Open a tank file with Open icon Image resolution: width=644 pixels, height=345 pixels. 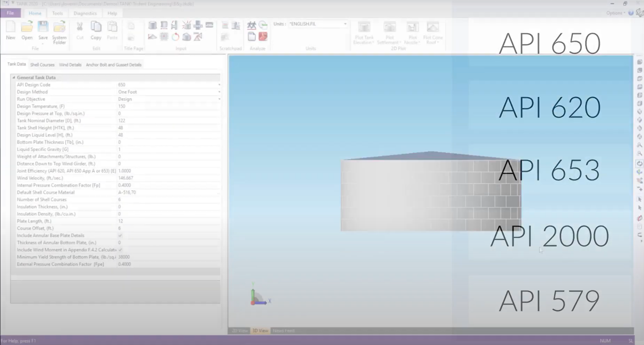[x=27, y=31]
